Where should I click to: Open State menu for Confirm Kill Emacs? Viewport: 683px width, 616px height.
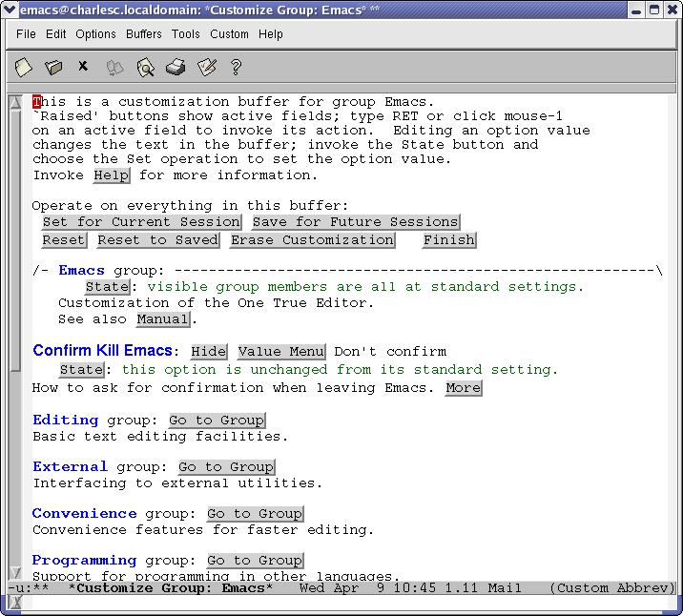[x=81, y=370]
